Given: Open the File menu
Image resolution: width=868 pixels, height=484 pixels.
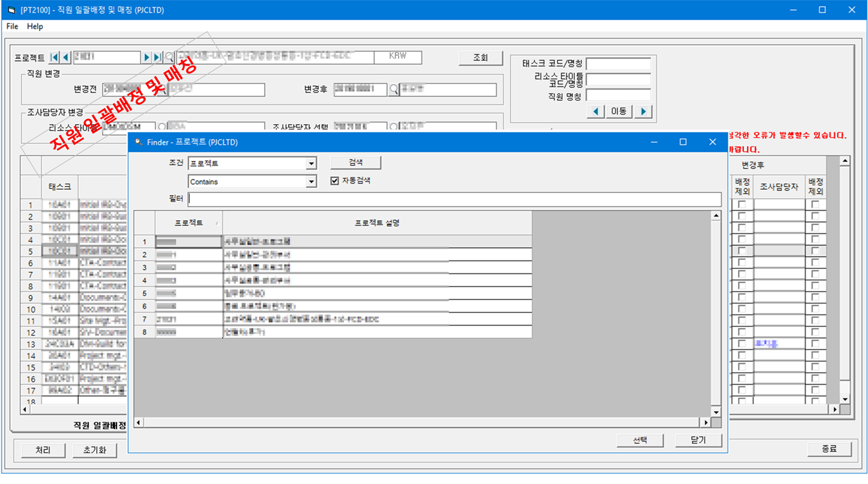Looking at the screenshot, I should point(12,27).
